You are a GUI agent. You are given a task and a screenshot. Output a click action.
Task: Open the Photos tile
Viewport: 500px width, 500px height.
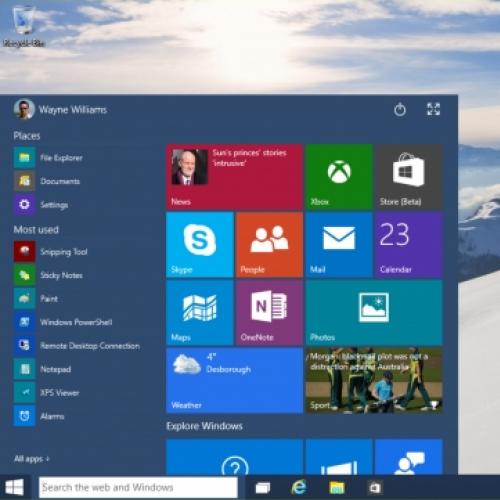pyautogui.click(x=374, y=313)
